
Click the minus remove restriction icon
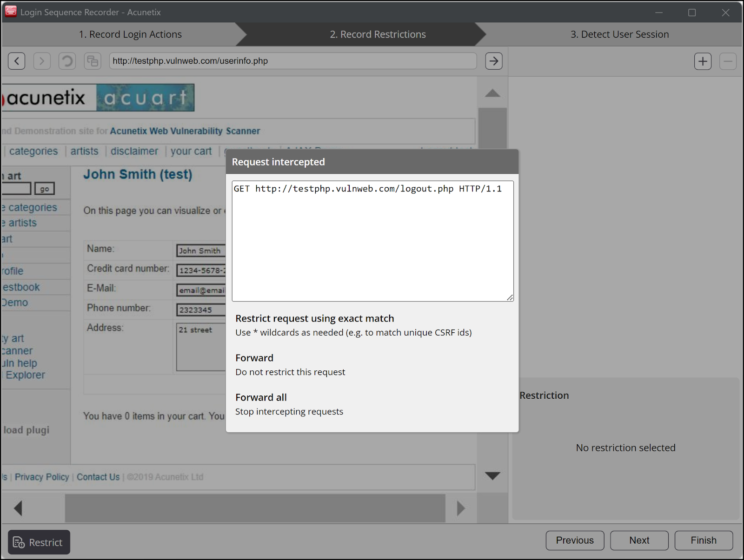click(x=728, y=61)
